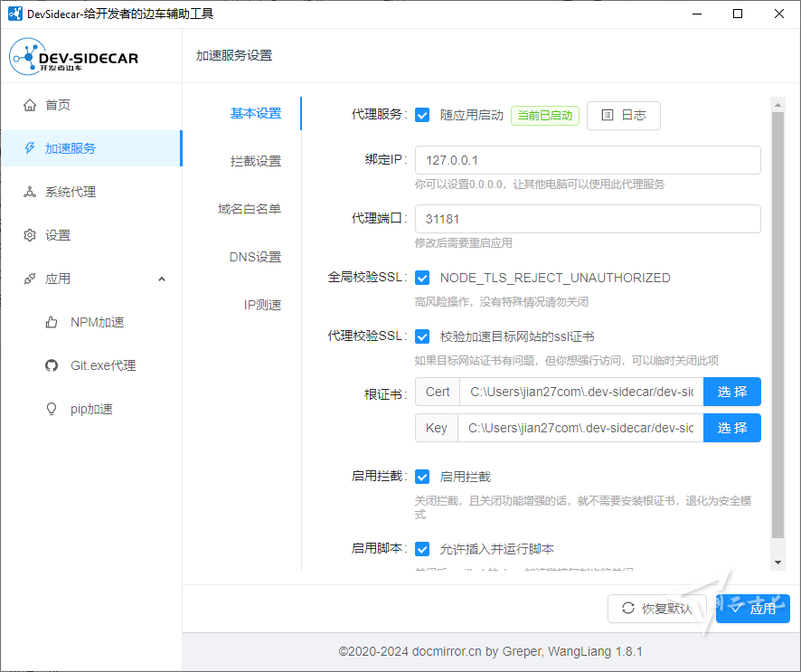Viewport: 801px width, 672px height.
Task: Switch to 基本设置 tab
Action: pos(256,113)
